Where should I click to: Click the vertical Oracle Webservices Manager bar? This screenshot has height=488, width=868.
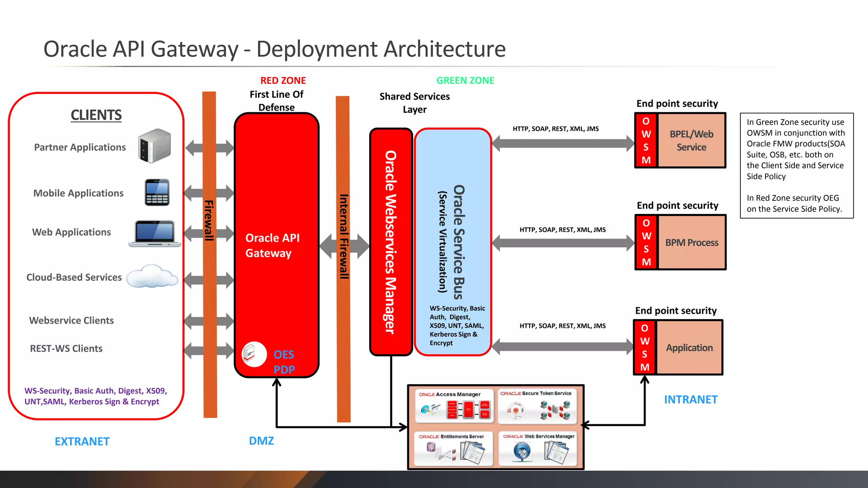click(x=391, y=241)
